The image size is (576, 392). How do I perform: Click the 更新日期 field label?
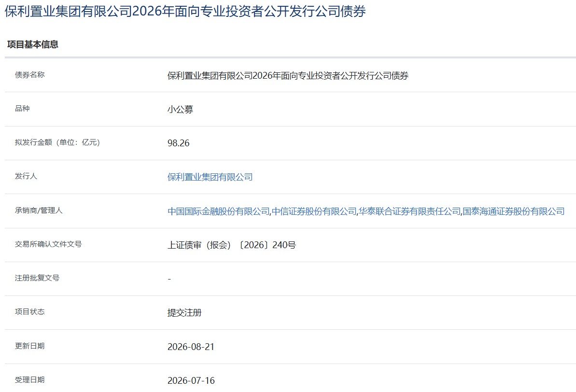tap(30, 346)
